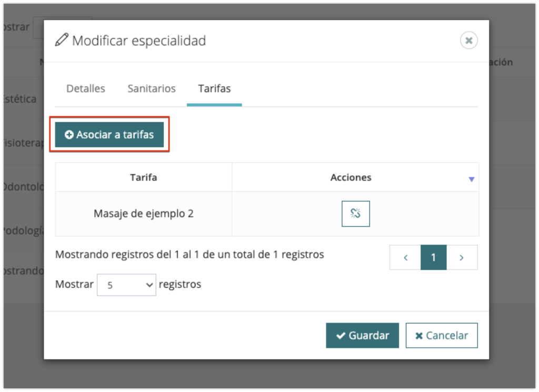Screen dimensions: 539x392
Task: Open the Sanitarios tab
Action: click(152, 88)
